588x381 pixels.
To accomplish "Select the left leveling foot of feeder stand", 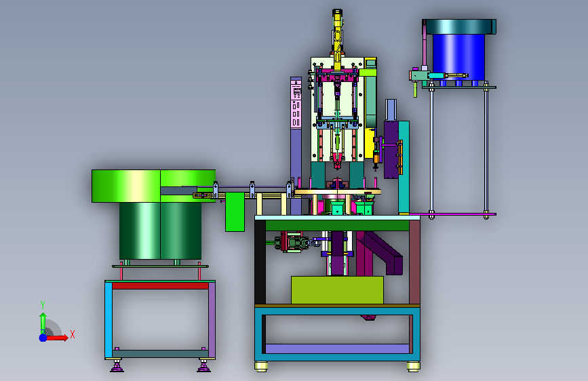I will (117, 366).
